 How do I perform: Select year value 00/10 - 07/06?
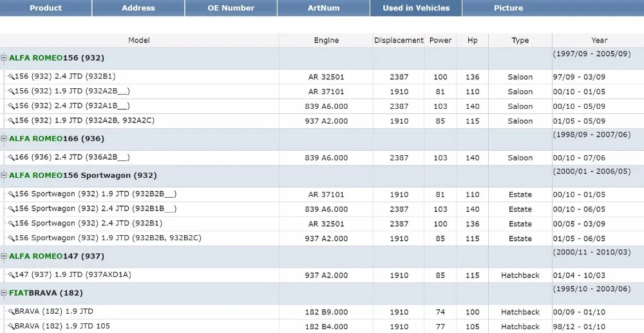[579, 158]
